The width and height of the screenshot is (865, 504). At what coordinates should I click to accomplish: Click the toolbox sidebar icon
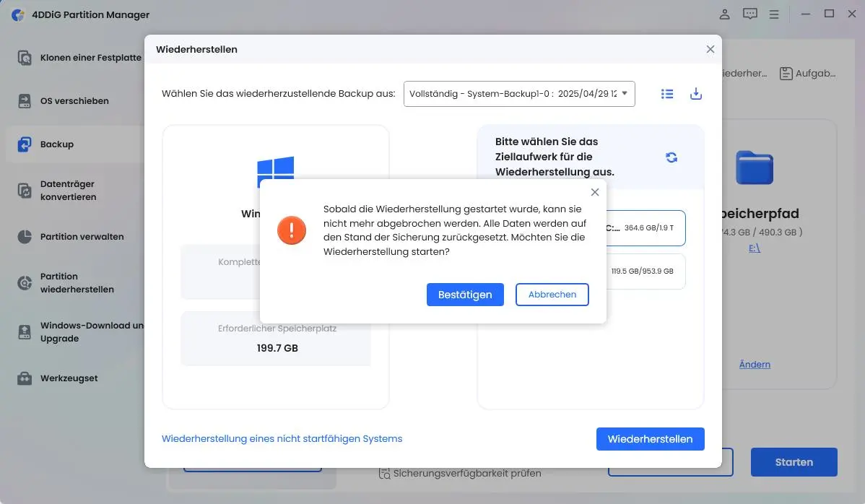click(25, 378)
